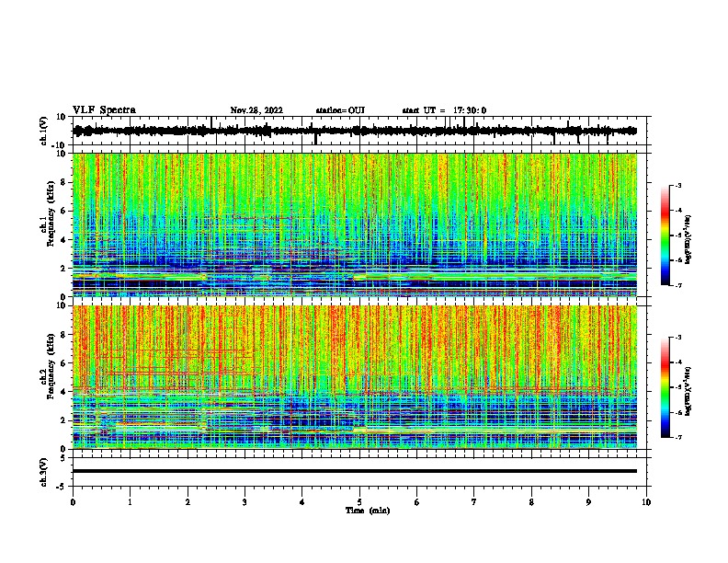This screenshot has width=728, height=563.
Task: Click the "Time (min)" x-axis label
Action: point(368,511)
